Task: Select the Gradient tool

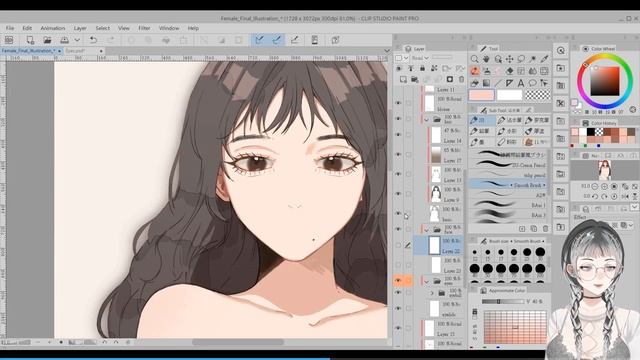Action: tap(486, 83)
